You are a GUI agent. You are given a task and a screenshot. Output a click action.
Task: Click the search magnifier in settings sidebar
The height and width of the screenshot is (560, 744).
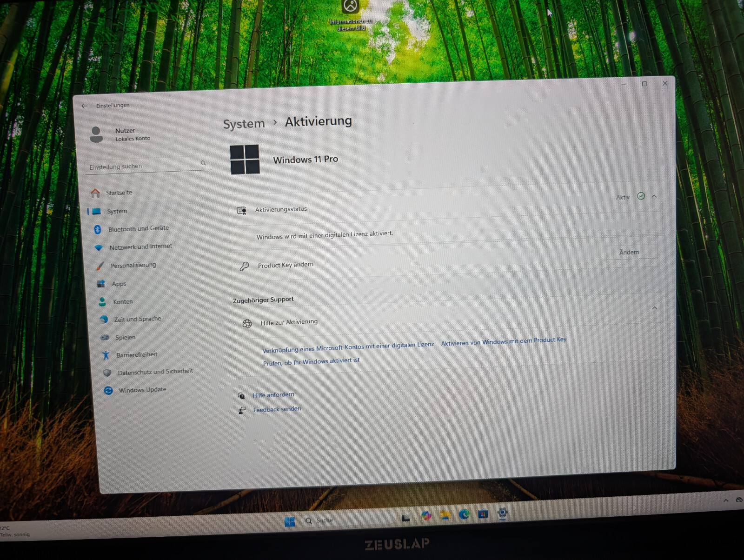point(203,163)
